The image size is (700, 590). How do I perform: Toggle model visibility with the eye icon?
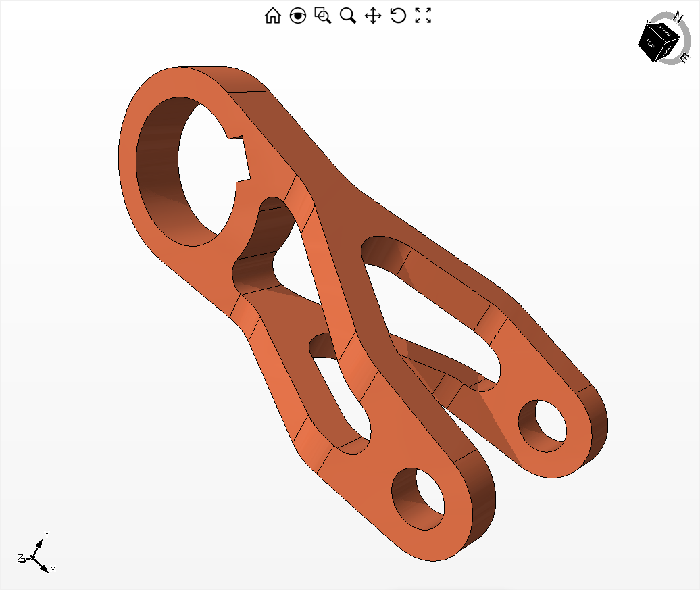tap(297, 17)
